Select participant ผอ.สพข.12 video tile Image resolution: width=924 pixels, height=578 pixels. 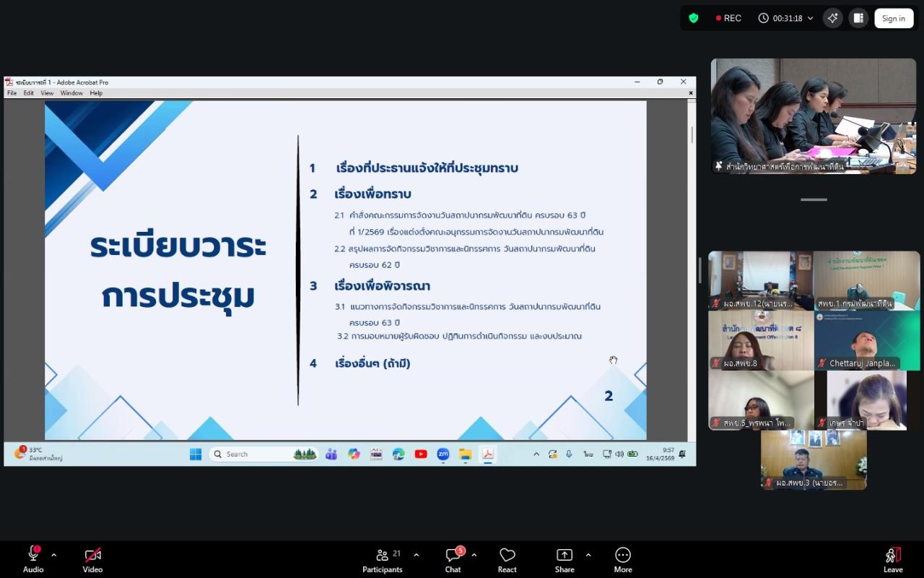click(x=761, y=280)
